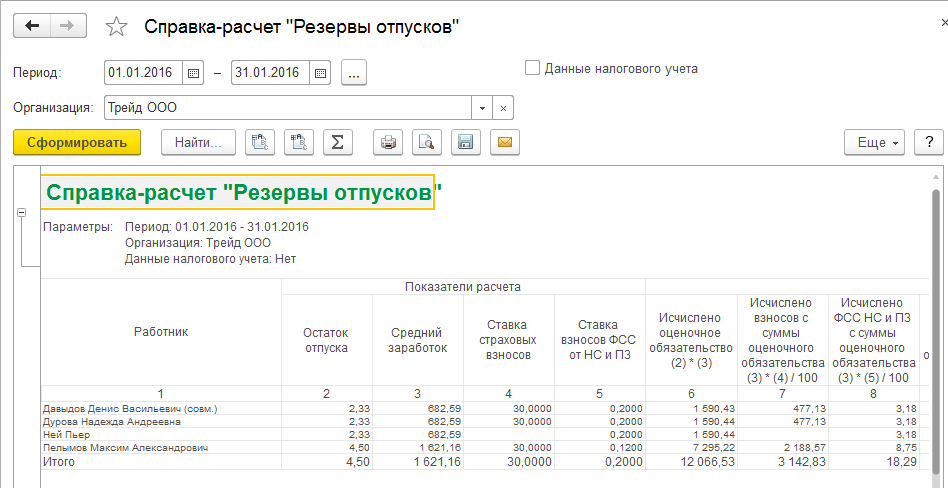This screenshot has width=948, height=488.
Task: Select the Ней Пьер row
Action: [x=161, y=434]
